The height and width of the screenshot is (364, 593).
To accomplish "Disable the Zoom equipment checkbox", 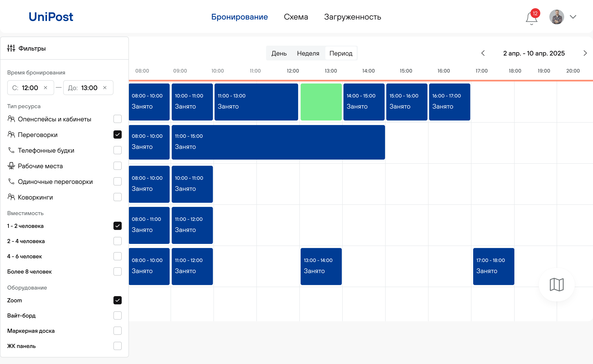I will [x=117, y=300].
